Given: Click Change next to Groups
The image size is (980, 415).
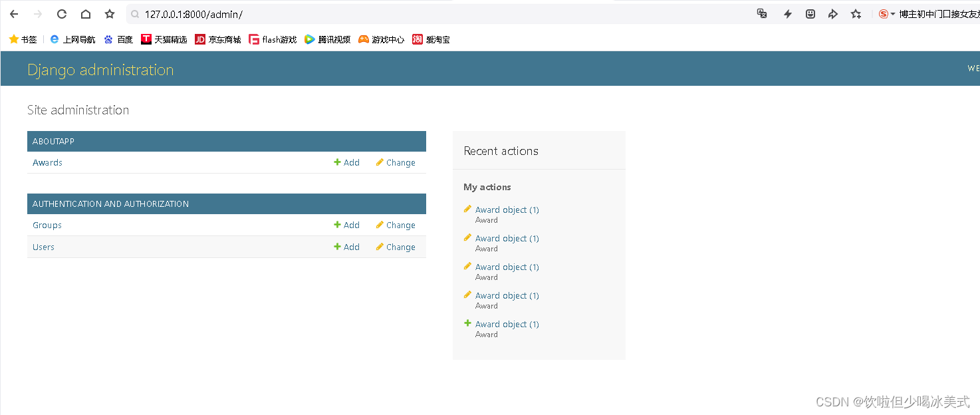Looking at the screenshot, I should (x=396, y=225).
